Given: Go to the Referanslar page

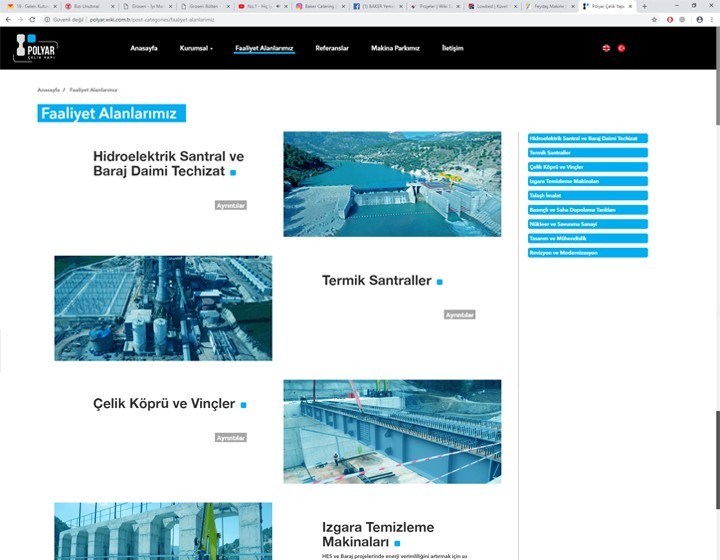Looking at the screenshot, I should [x=332, y=48].
